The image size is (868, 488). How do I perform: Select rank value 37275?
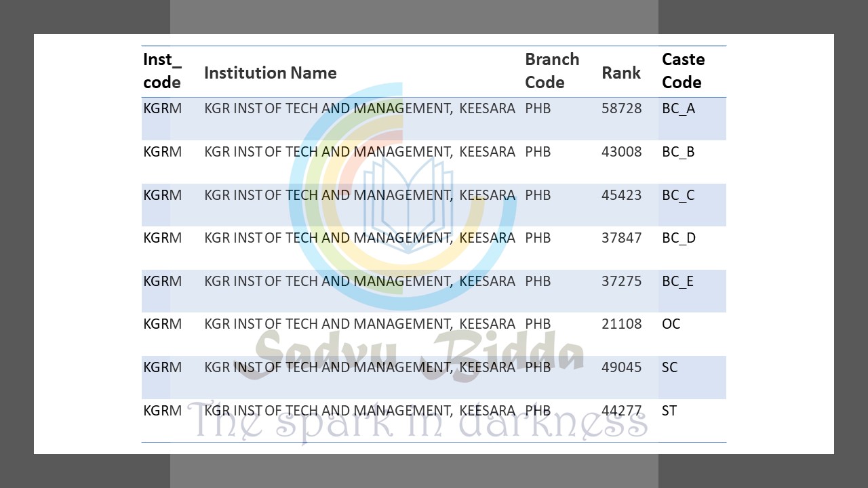[x=621, y=281]
